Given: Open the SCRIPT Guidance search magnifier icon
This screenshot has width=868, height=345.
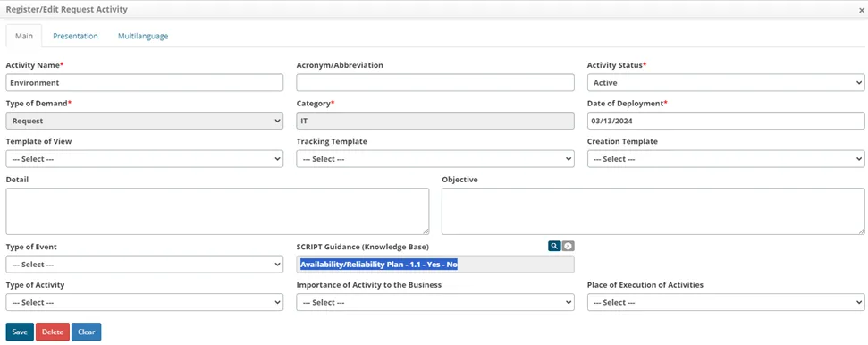Looking at the screenshot, I should [x=554, y=247].
